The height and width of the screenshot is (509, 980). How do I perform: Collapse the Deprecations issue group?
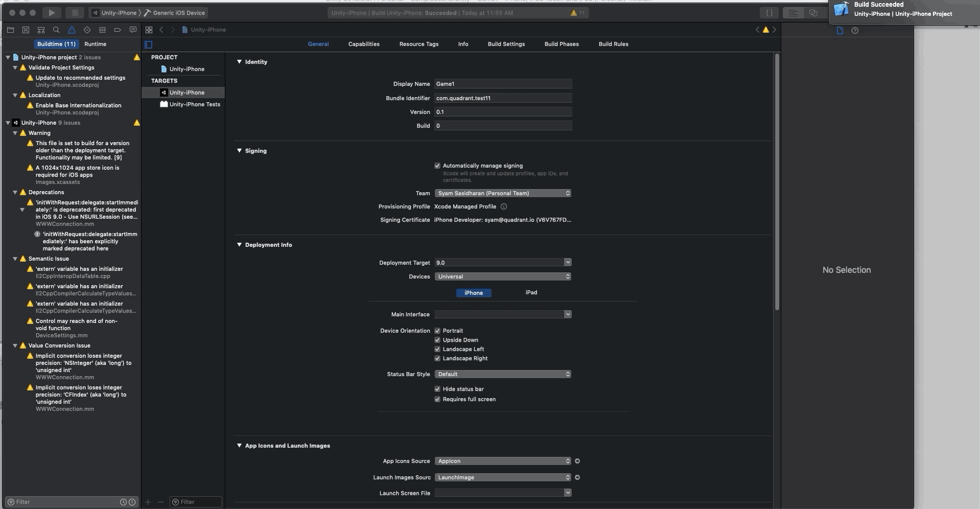15,192
